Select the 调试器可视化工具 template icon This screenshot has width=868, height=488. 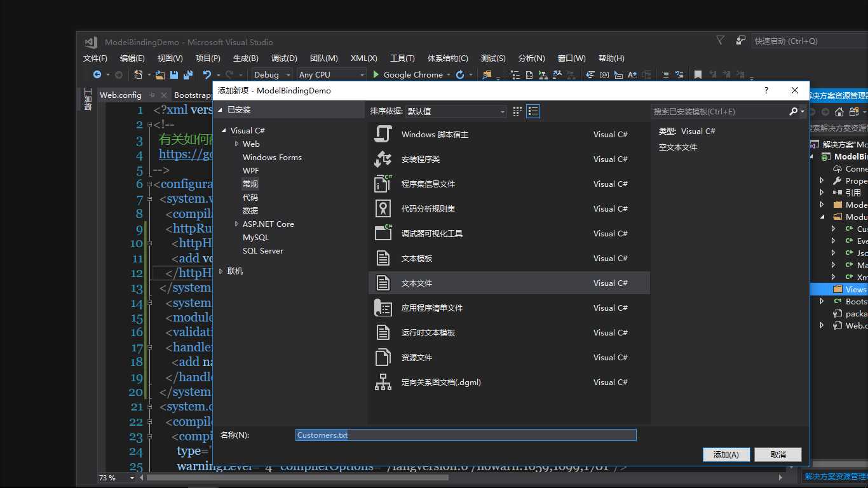tap(383, 233)
